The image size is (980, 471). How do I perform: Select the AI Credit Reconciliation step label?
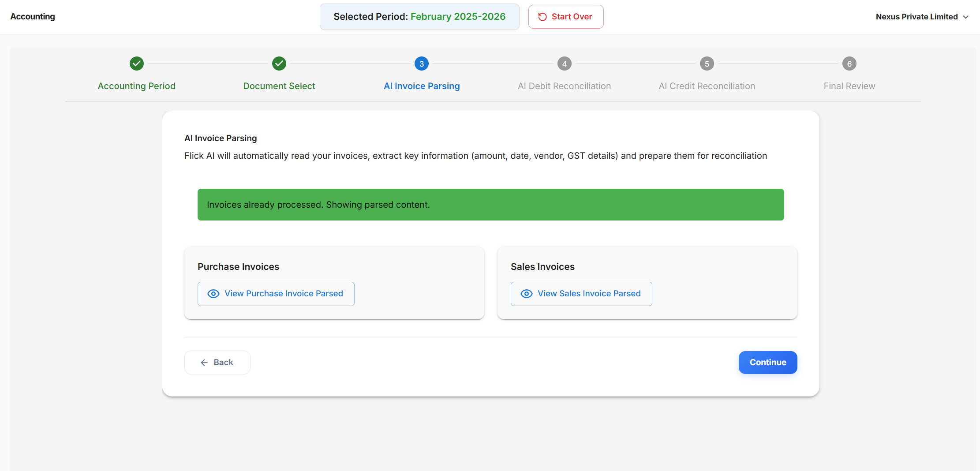point(707,86)
